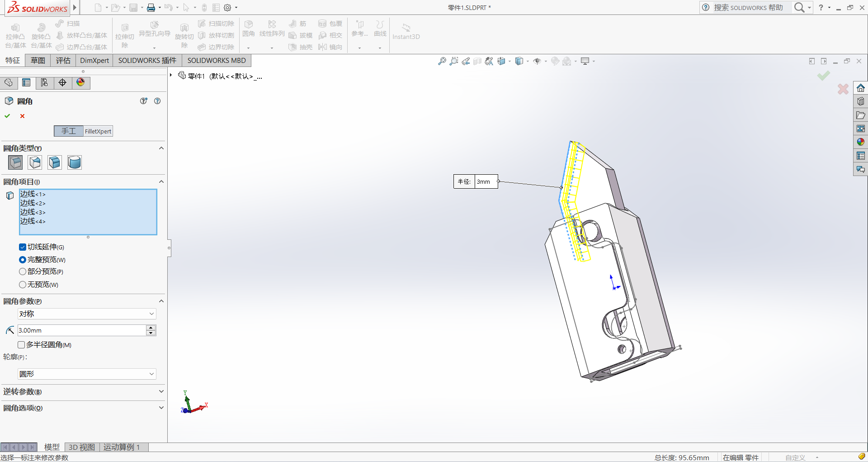Switch to the 草图 ribbon tab
Screen dimensions: 868x462
(x=38, y=61)
